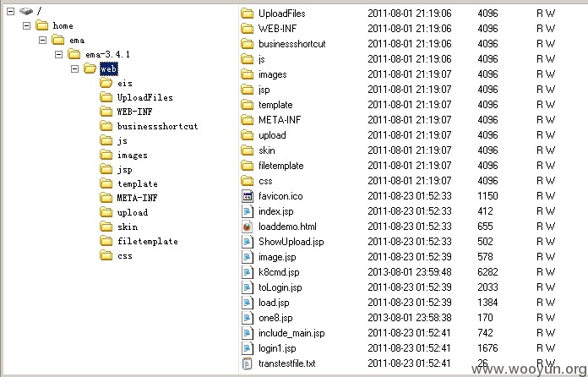Image resolution: width=588 pixels, height=377 pixels.
Task: Click size value 1150
Action: pyautogui.click(x=487, y=196)
